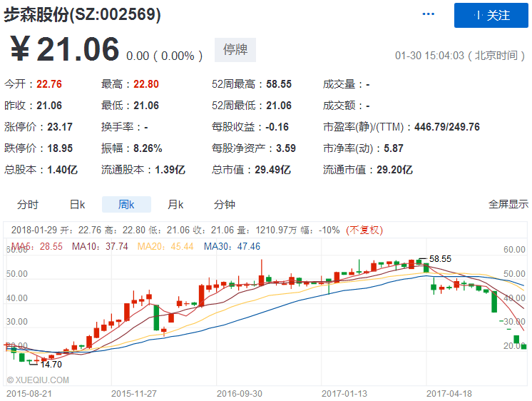Image resolution: width=532 pixels, height=401 pixels.
Task: Click the 每股收益 value -0.16
Action: (277, 126)
